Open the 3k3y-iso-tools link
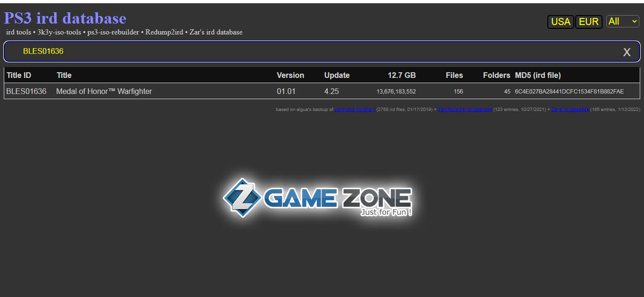This screenshot has height=297, width=644. (58, 33)
